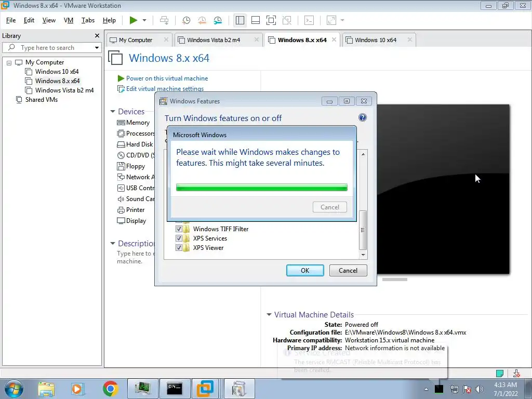
Task: Click the library search field
Action: 52,47
